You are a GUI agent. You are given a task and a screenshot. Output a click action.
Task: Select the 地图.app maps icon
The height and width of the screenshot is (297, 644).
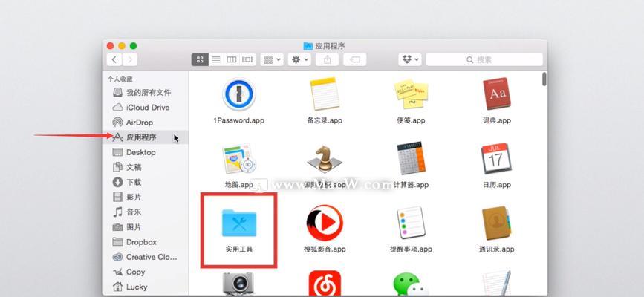(x=239, y=159)
